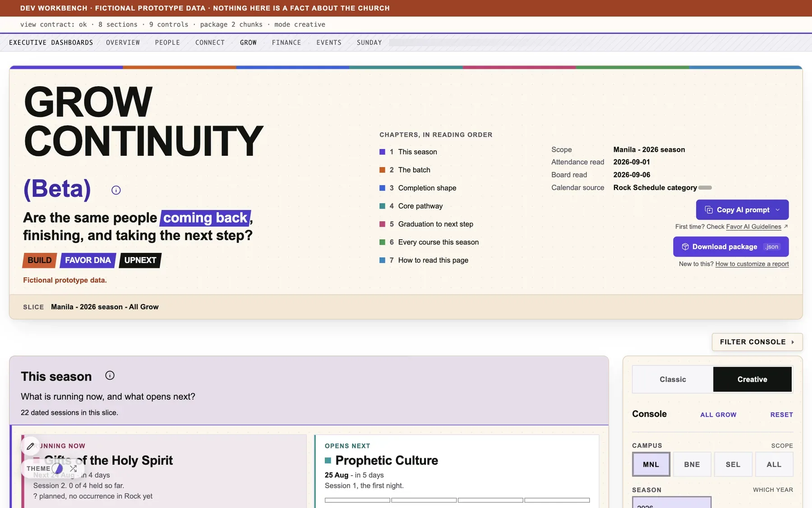812x508 pixels.
Task: Click the blue square beside How to read this page
Action: point(382,260)
